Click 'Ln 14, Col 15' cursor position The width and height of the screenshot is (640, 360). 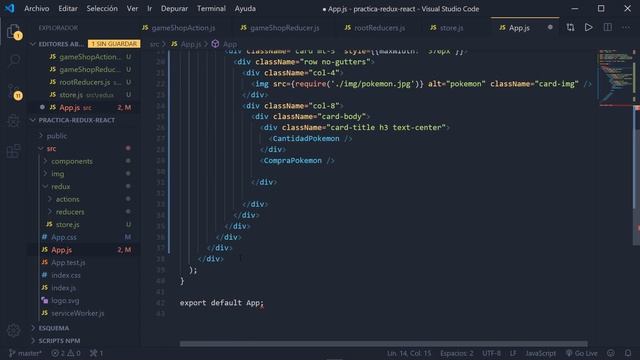click(409, 353)
